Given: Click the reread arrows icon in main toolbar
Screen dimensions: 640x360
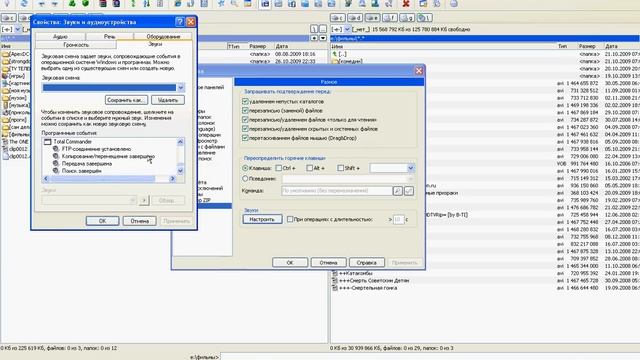Looking at the screenshot, I should coord(24,4).
